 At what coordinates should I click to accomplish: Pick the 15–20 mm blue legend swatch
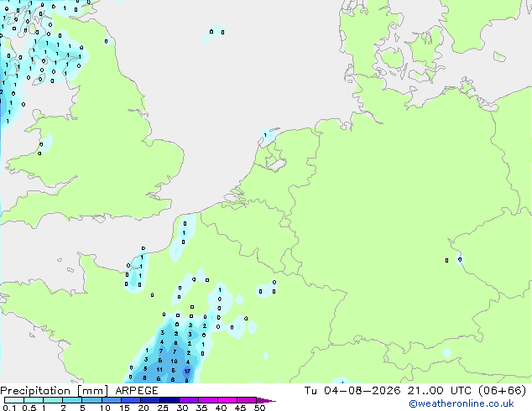click(x=131, y=400)
